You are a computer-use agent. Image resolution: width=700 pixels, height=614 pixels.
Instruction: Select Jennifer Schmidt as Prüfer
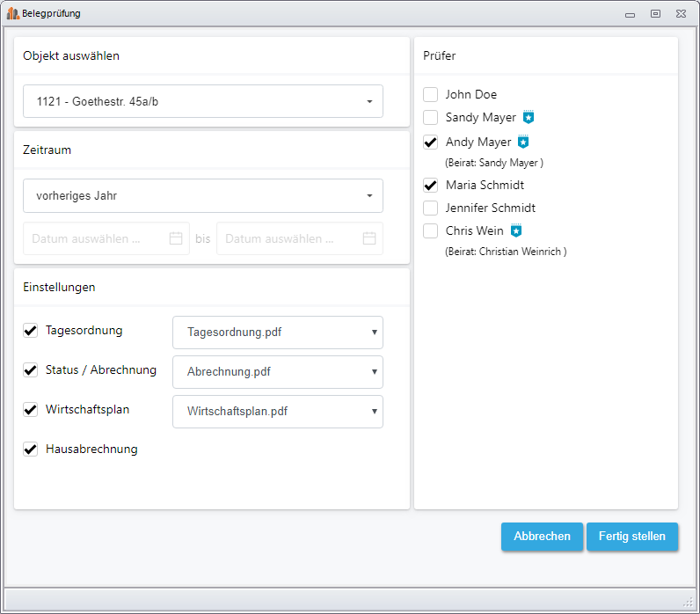430,208
